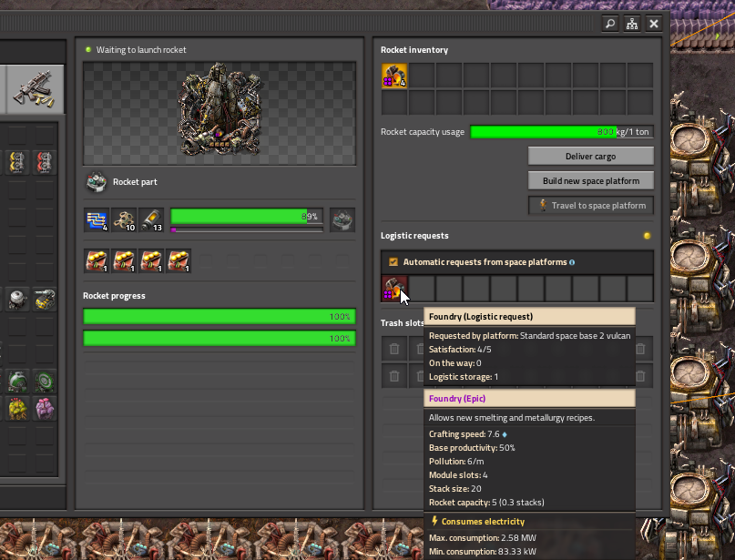Viewport: 735px width, 560px height.
Task: Click the 'Rocket progress' label
Action: pyautogui.click(x=114, y=296)
